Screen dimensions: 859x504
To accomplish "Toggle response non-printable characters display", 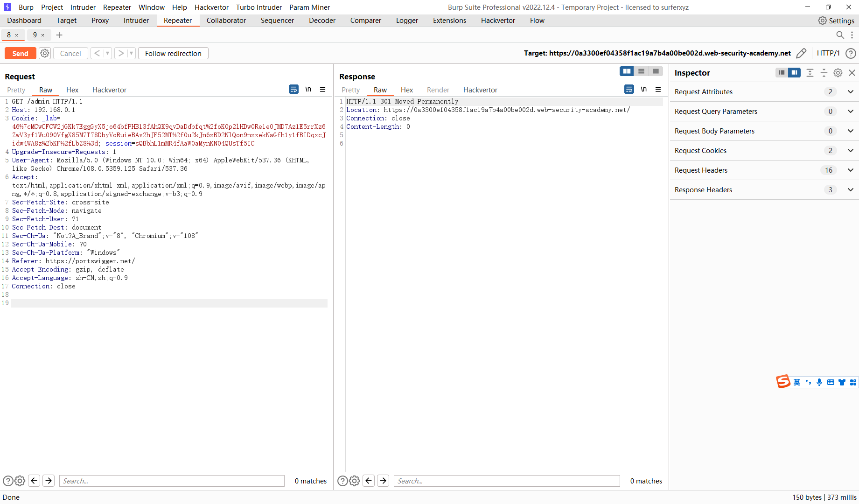I will [x=643, y=89].
